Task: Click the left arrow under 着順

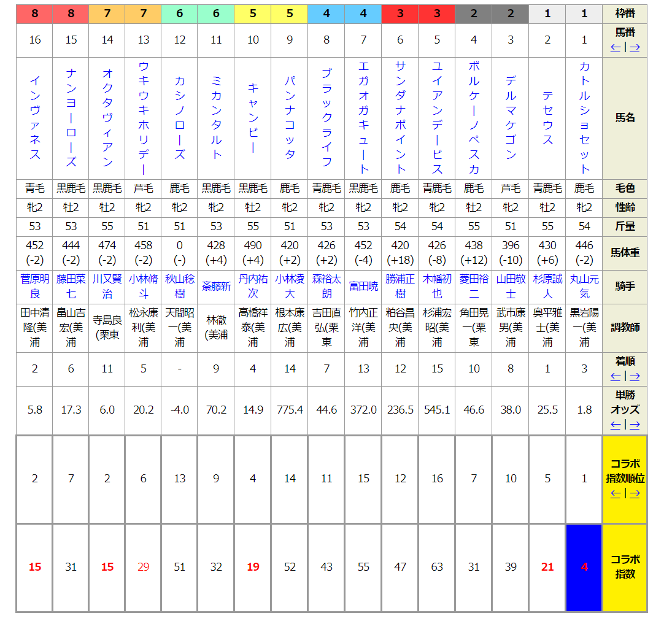Action: coord(616,377)
